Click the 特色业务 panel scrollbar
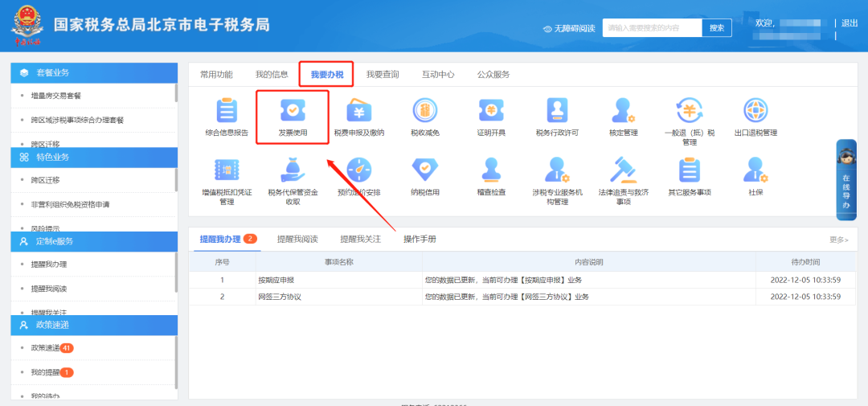868x406 pixels. [x=176, y=179]
